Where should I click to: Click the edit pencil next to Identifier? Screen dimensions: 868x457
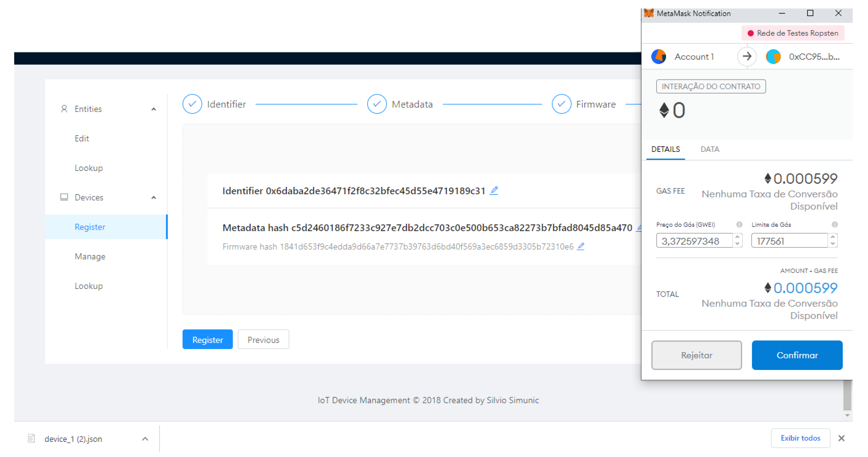pos(494,191)
